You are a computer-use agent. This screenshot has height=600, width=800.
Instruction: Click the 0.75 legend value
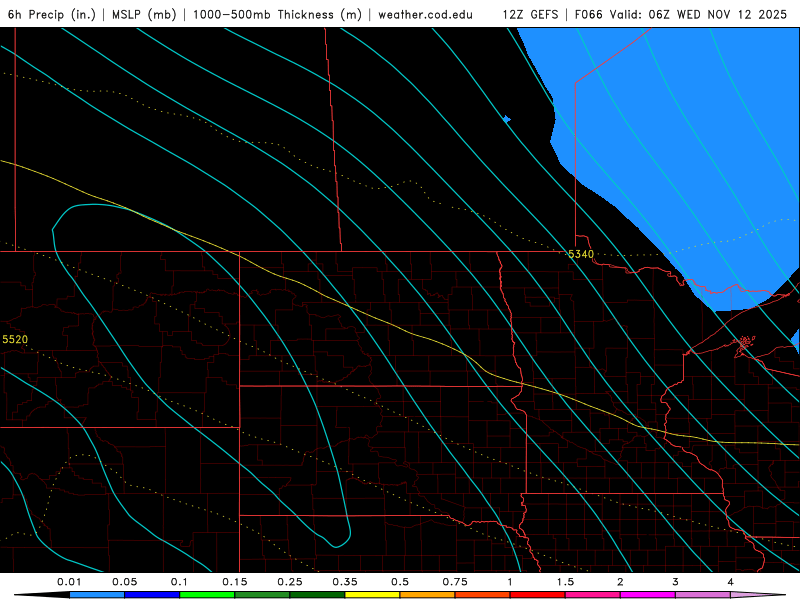455,582
